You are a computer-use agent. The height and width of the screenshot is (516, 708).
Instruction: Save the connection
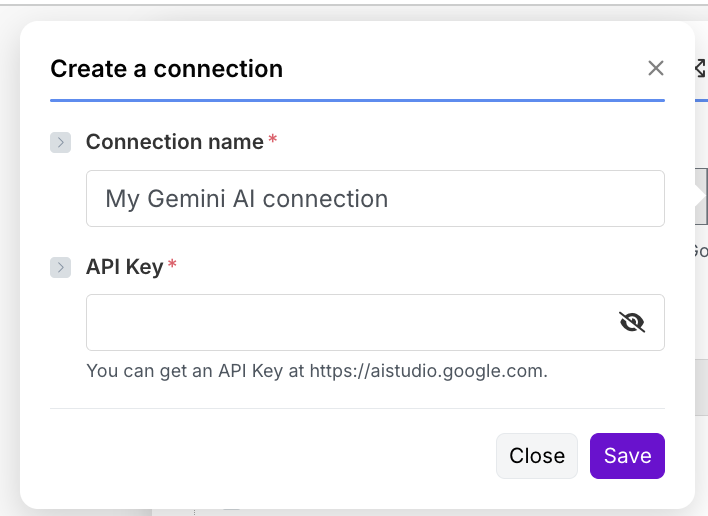(x=627, y=456)
